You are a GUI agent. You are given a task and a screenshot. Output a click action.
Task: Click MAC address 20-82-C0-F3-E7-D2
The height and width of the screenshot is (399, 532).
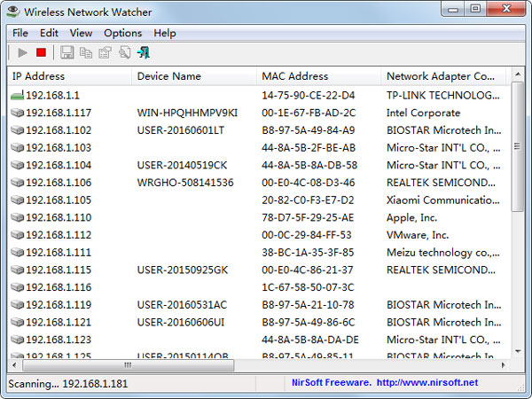click(308, 200)
